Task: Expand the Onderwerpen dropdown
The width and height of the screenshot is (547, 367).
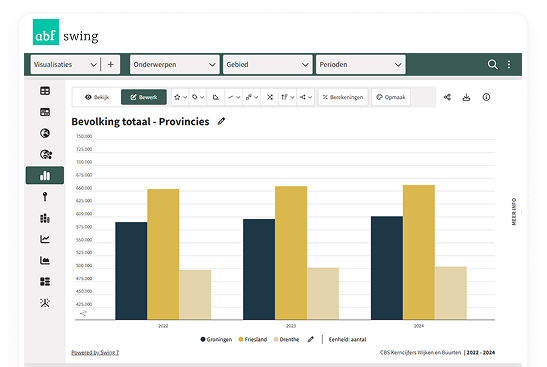Action: pos(174,65)
